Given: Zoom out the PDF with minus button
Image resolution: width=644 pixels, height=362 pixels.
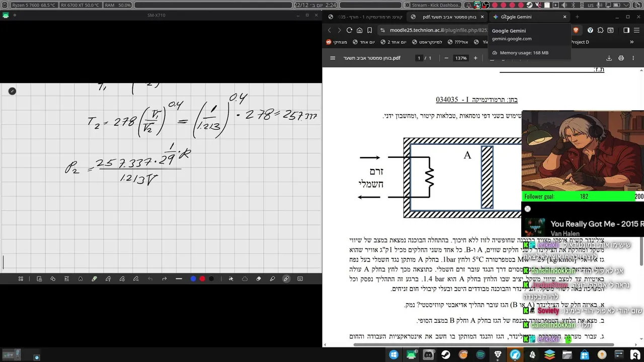Looking at the screenshot, I should (x=446, y=58).
